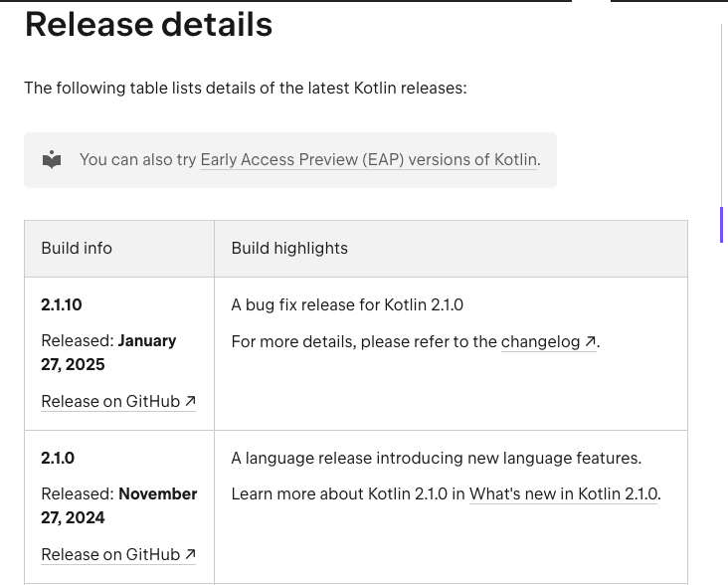728x585 pixels.
Task: Click the bug fix release description text
Action: 347,304
